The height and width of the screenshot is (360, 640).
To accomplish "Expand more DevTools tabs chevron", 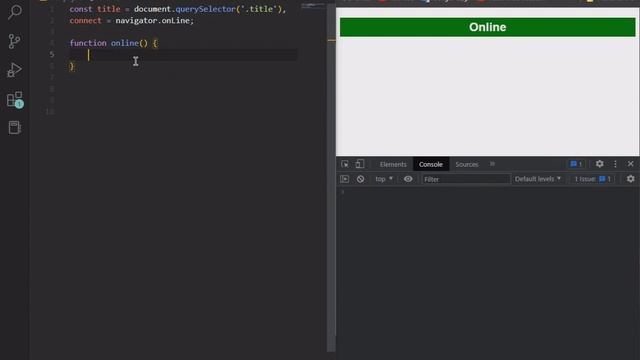I will click(492, 164).
